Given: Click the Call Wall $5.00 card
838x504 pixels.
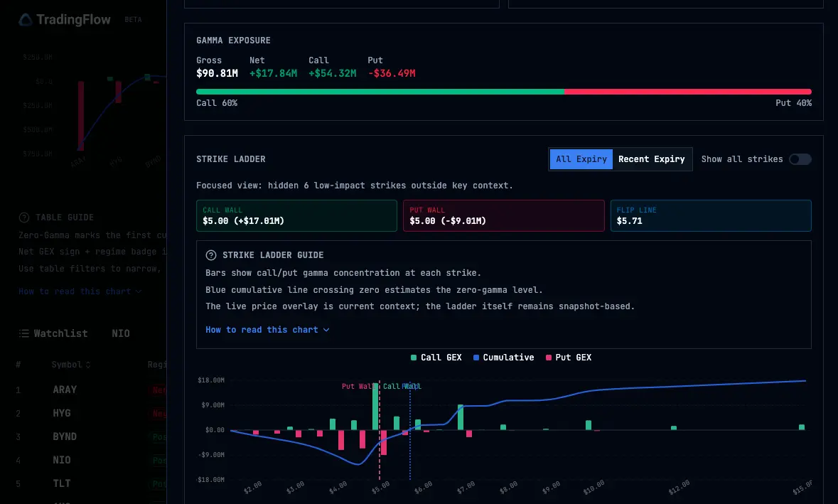Looking at the screenshot, I should (x=296, y=216).
